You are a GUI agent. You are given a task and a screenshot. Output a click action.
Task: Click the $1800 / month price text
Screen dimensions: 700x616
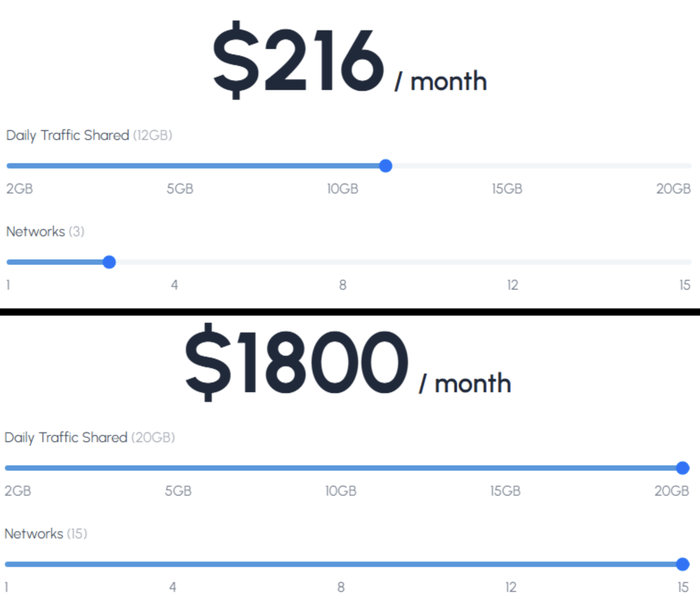348,363
